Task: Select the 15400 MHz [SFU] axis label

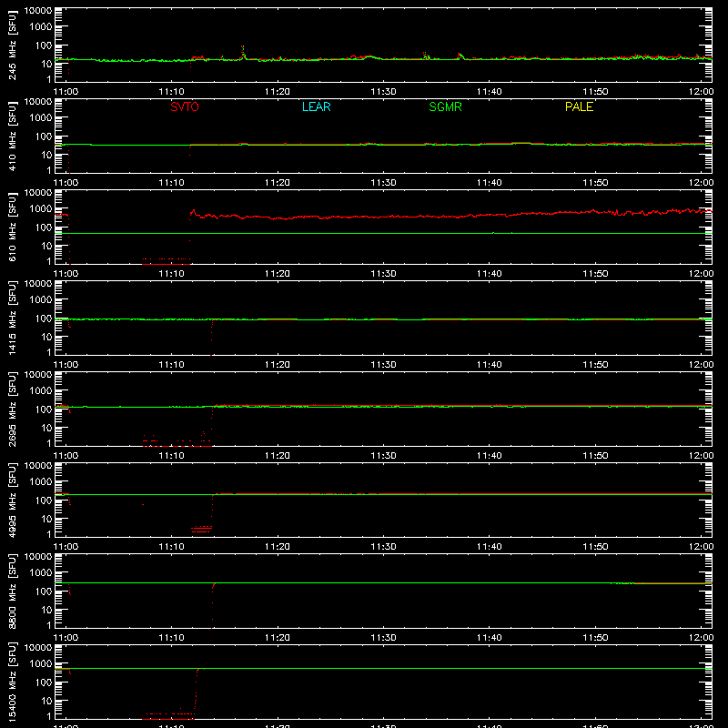Action: [12, 682]
